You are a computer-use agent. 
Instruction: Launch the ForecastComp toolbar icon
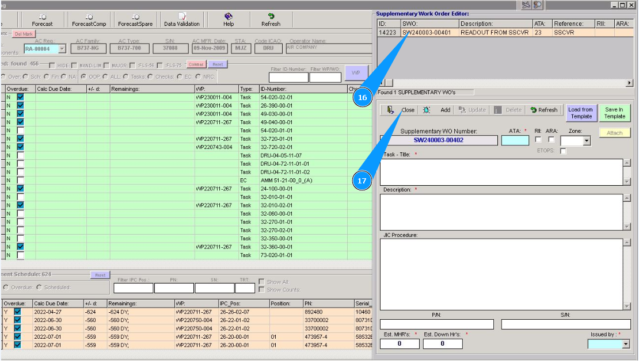click(89, 20)
